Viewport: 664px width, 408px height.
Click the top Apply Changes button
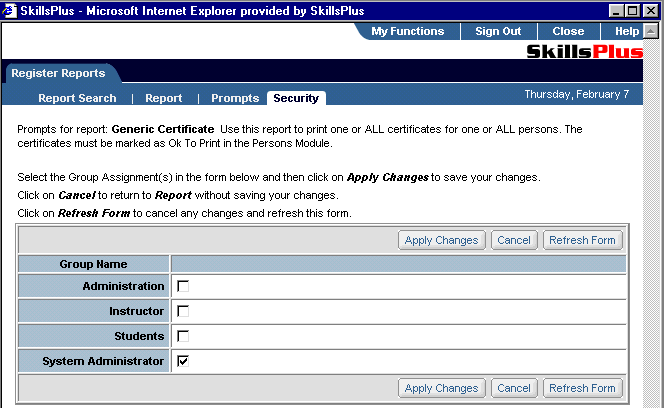(x=442, y=240)
